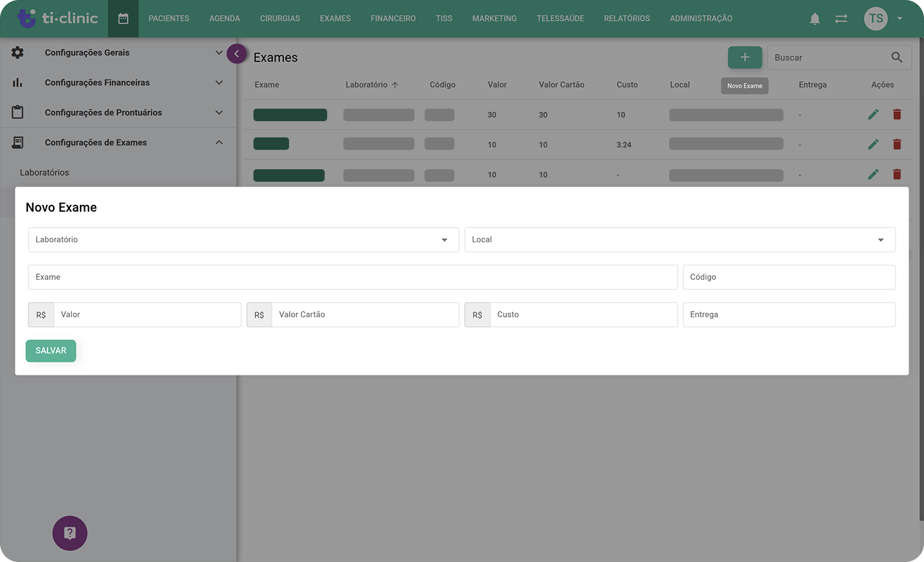Click the Configurações Financeiras chart icon
The width and height of the screenshot is (924, 562).
coord(17,82)
